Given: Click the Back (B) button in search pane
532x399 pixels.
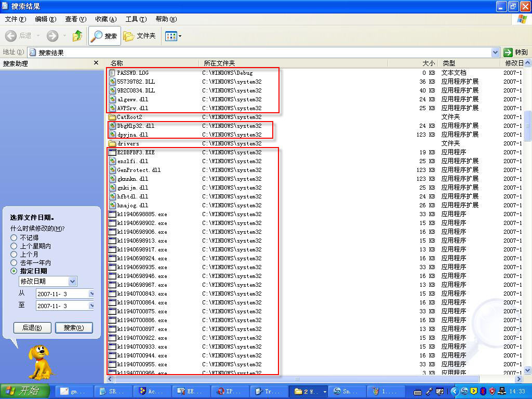Looking at the screenshot, I should point(32,328).
